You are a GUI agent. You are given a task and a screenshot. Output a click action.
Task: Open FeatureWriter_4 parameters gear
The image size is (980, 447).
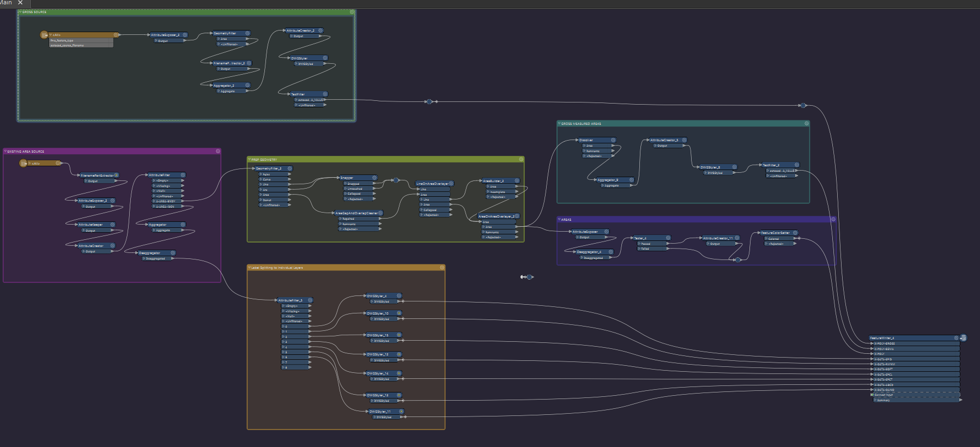pyautogui.click(x=956, y=338)
